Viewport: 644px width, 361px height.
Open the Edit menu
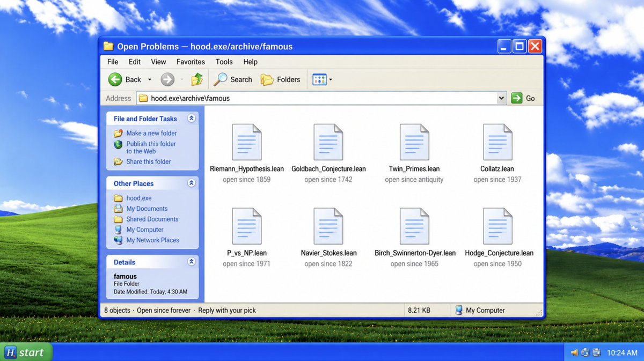135,62
